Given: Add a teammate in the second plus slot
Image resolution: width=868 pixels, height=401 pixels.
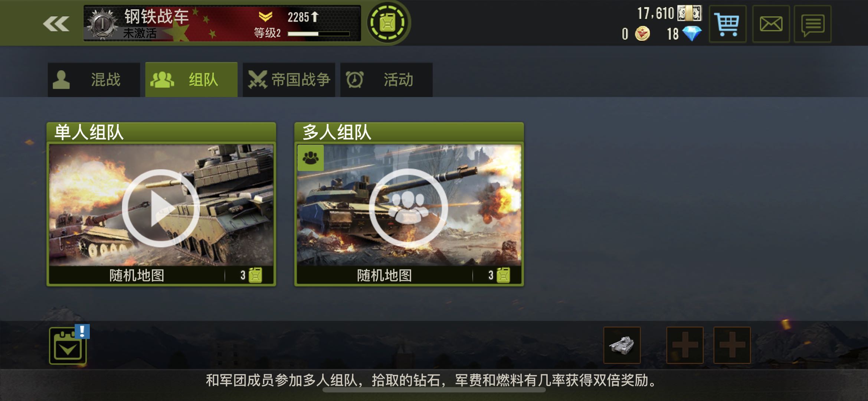Looking at the screenshot, I should [x=732, y=345].
